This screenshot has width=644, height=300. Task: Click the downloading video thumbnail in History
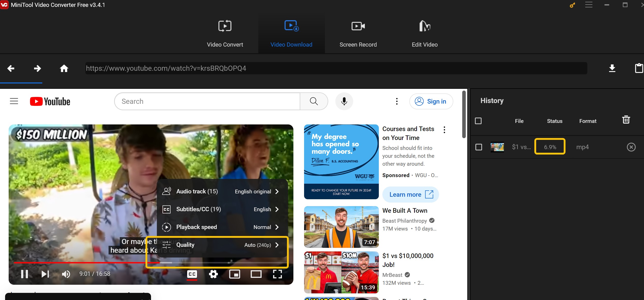tap(497, 147)
